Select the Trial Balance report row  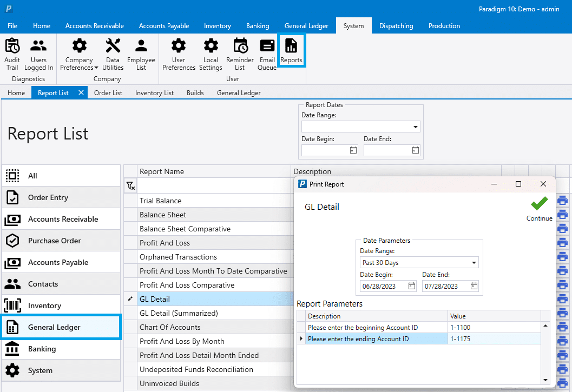214,201
